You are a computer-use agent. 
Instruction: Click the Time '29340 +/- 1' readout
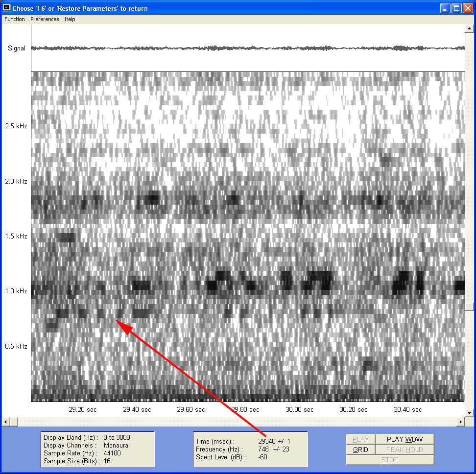(x=274, y=441)
